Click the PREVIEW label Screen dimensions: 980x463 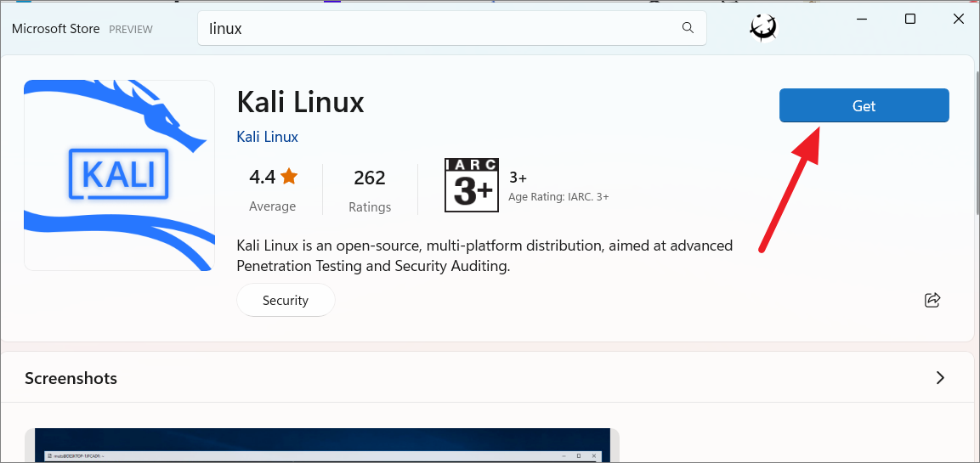coord(131,30)
